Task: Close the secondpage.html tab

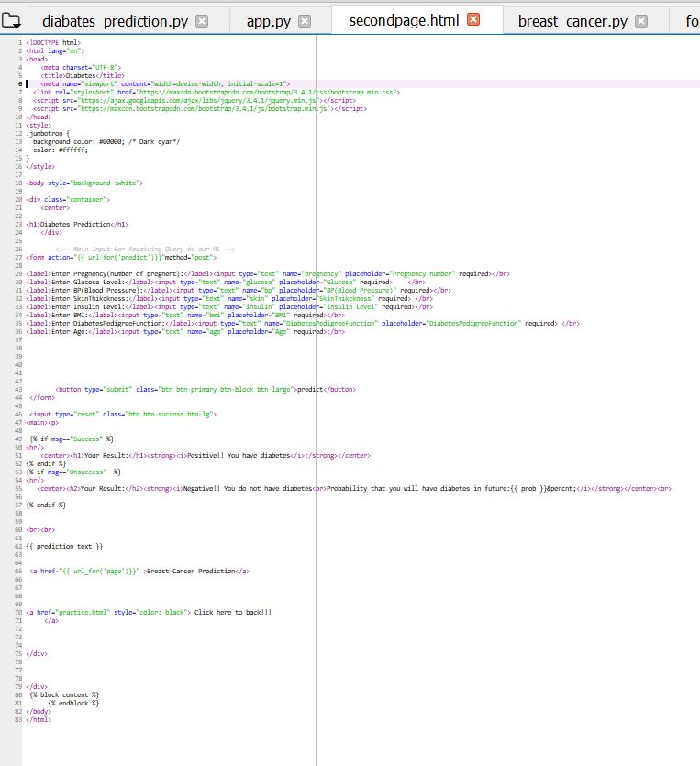Action: click(473, 19)
